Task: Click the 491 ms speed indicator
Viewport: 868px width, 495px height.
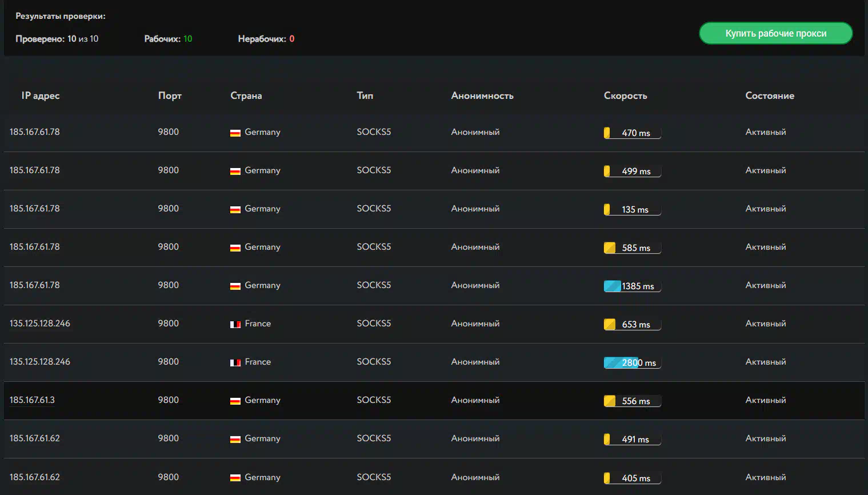Action: click(633, 439)
